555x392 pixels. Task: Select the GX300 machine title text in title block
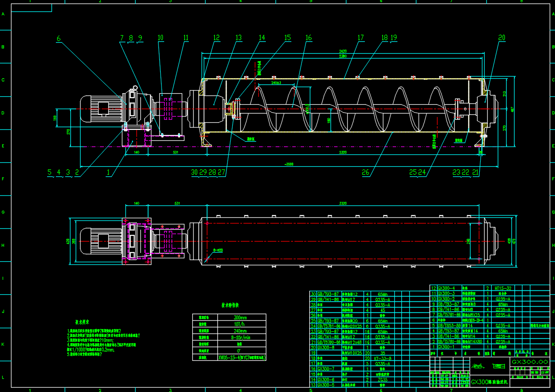pos(489,382)
